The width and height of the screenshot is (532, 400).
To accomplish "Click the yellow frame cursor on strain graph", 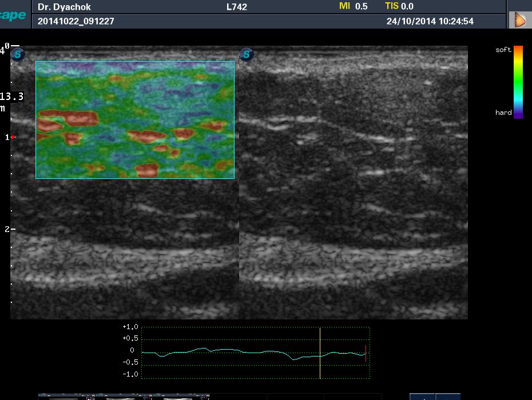I will click(x=320, y=353).
